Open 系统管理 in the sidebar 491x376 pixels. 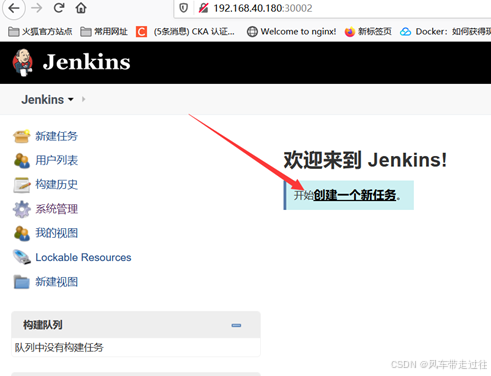click(57, 209)
